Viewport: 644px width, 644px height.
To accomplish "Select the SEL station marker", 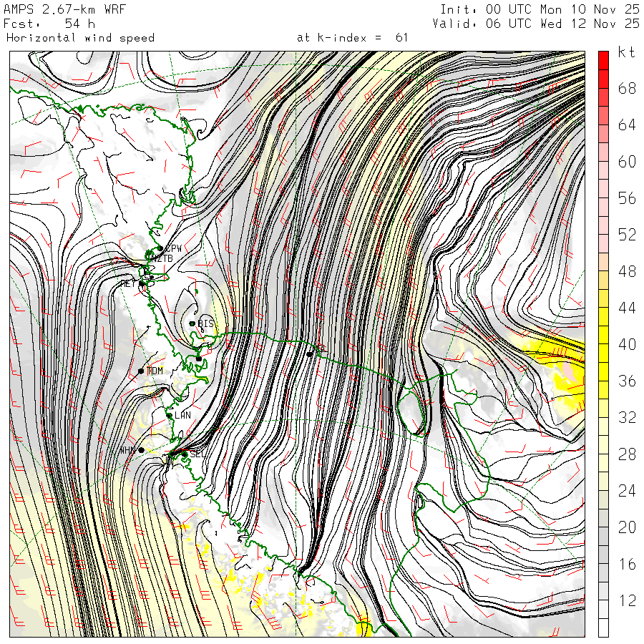I will pos(185,454).
